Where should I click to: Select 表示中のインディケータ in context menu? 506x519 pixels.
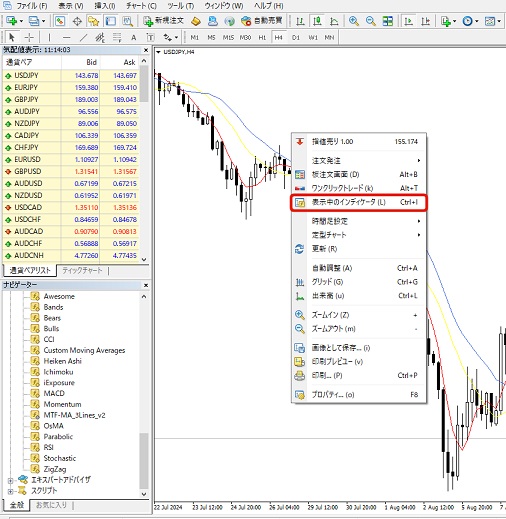(x=358, y=202)
